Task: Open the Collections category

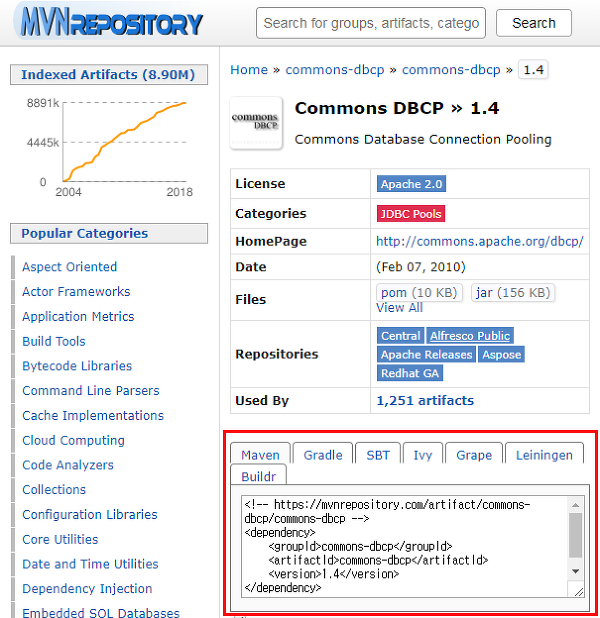Action: [x=54, y=490]
